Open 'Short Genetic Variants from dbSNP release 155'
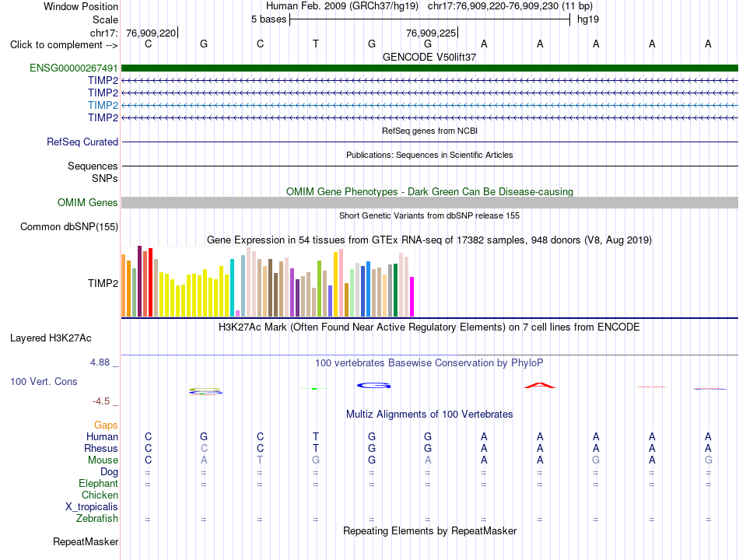The height and width of the screenshot is (560, 739). pos(429,215)
